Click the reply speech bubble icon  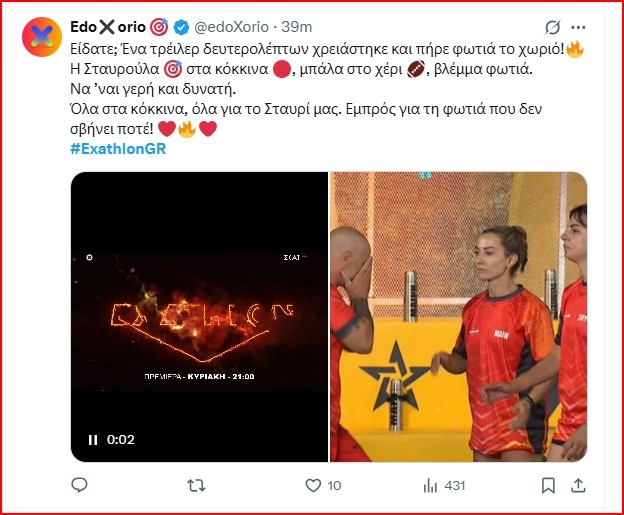(79, 485)
